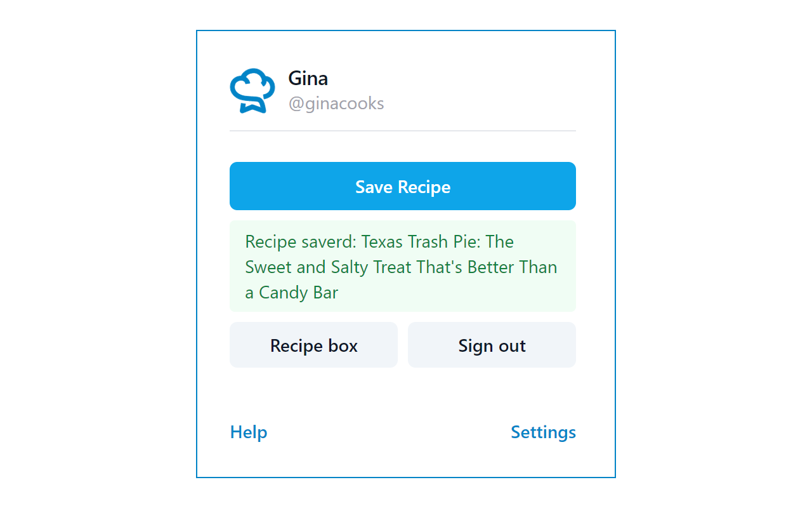The width and height of the screenshot is (812, 508).
Task: View saved recipes via Recipe box button
Action: (313, 345)
